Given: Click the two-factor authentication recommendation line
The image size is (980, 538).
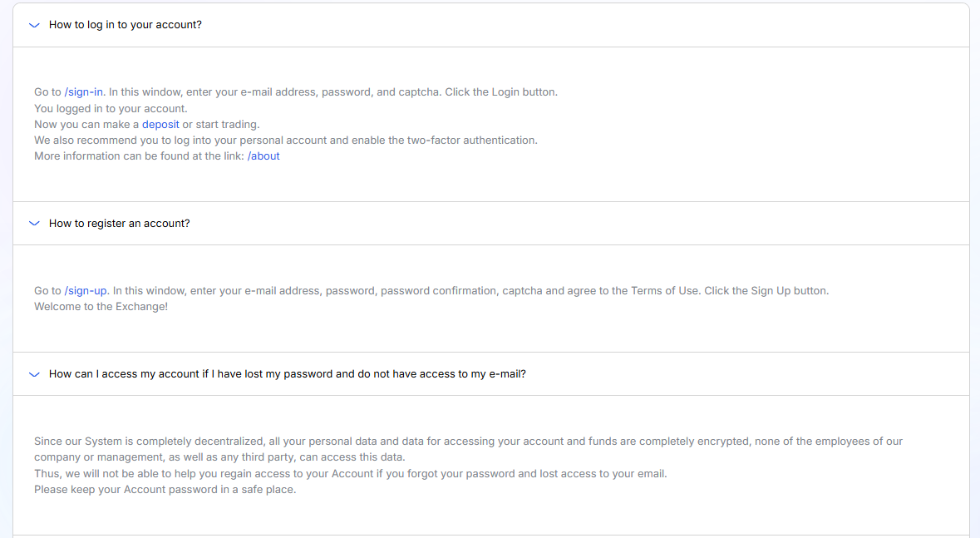Looking at the screenshot, I should (x=286, y=141).
